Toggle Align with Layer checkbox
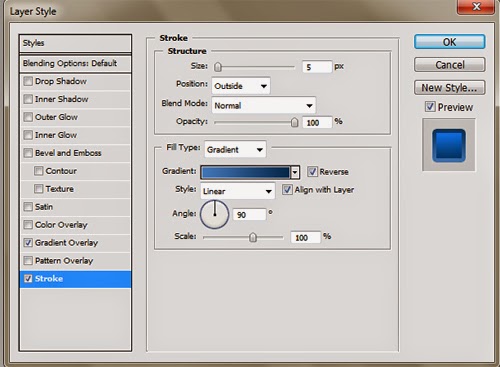 tap(287, 190)
